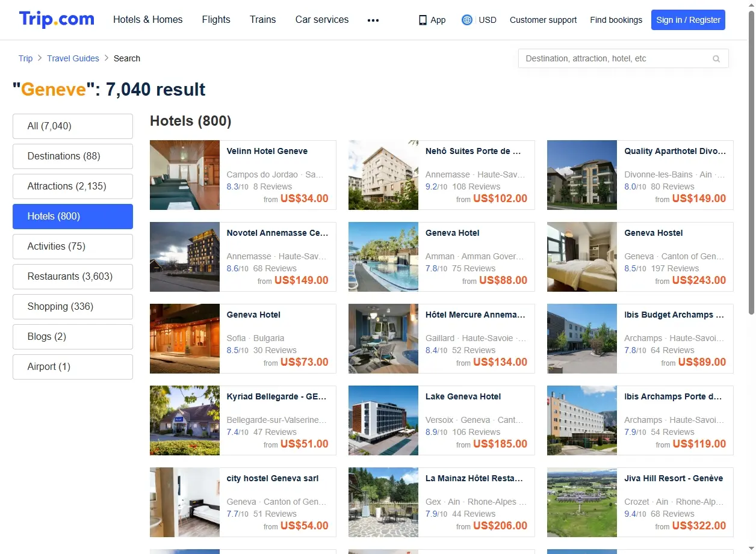Open Hotels & Homes menu
756x554 pixels.
pyautogui.click(x=148, y=20)
